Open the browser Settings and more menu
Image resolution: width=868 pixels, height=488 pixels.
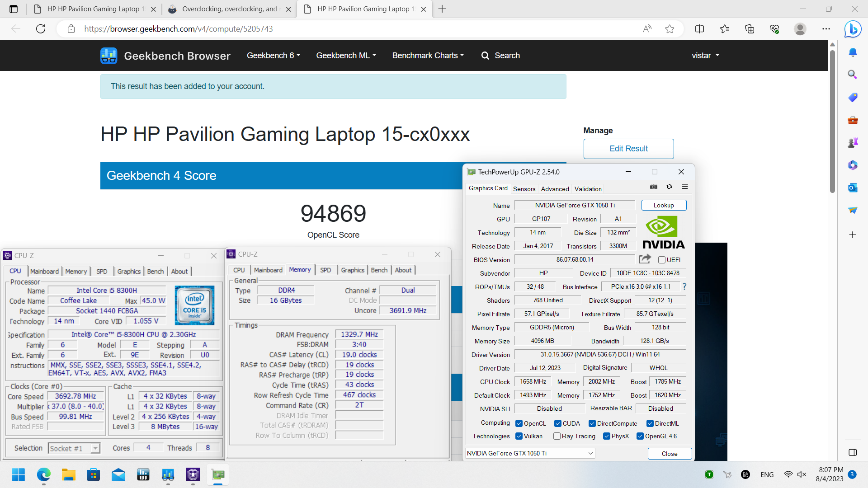[x=826, y=29]
